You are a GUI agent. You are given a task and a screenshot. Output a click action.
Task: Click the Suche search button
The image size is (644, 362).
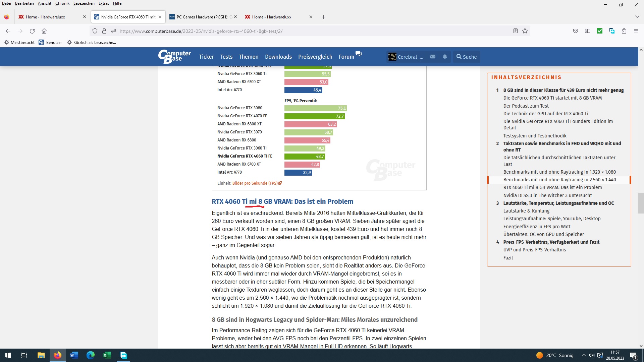point(467,57)
